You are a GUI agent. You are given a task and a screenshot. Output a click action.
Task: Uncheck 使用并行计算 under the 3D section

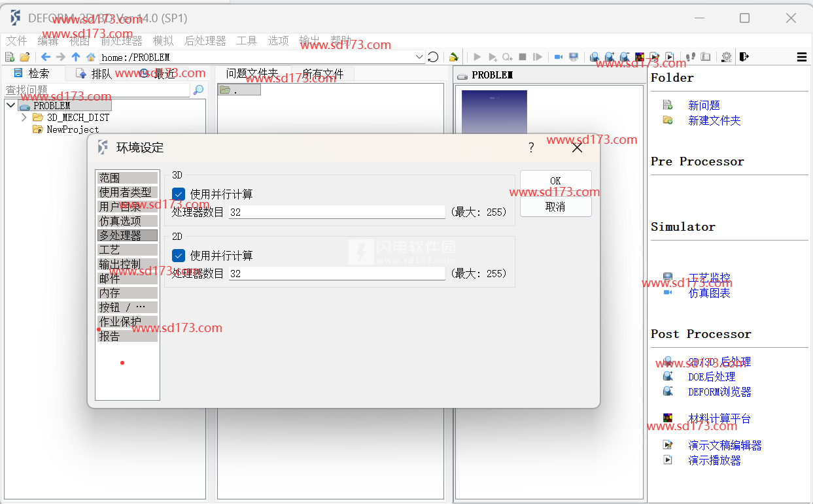(179, 194)
